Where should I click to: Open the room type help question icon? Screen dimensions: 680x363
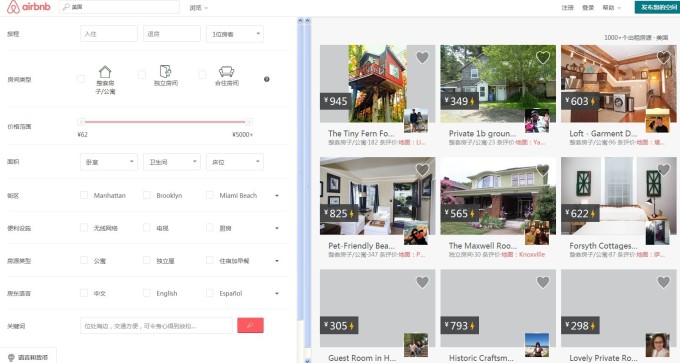point(267,79)
